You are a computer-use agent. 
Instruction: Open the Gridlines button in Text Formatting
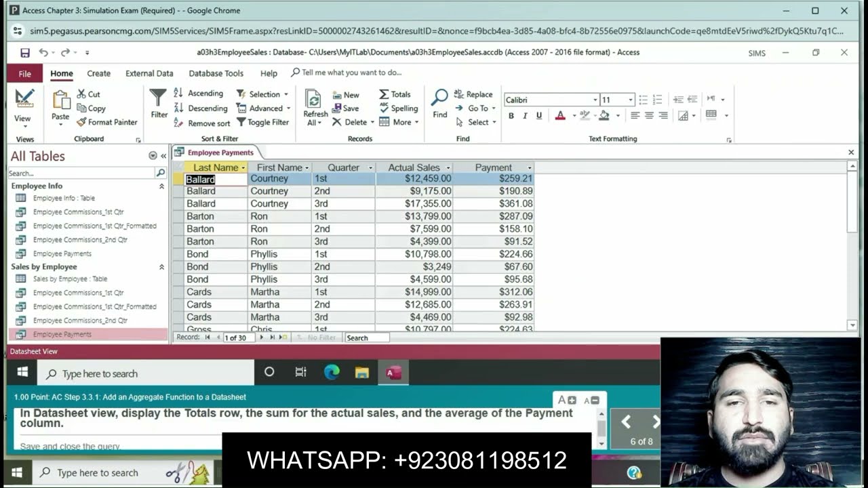point(711,115)
